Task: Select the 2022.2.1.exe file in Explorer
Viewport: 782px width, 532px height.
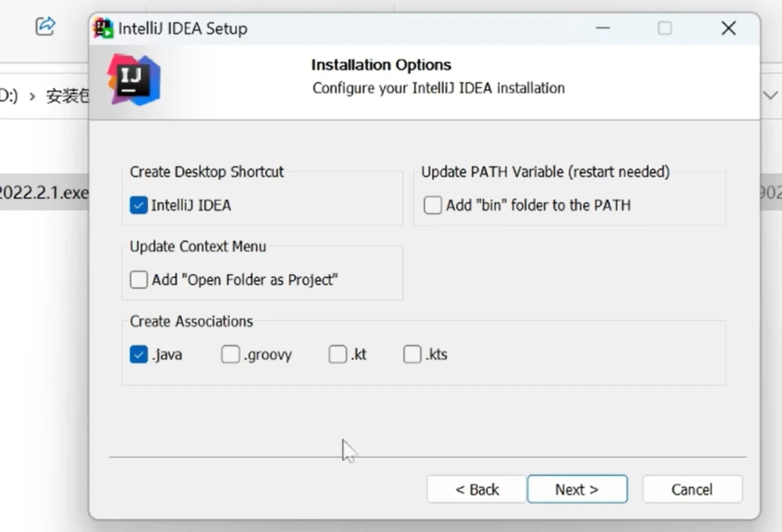Action: [x=44, y=193]
